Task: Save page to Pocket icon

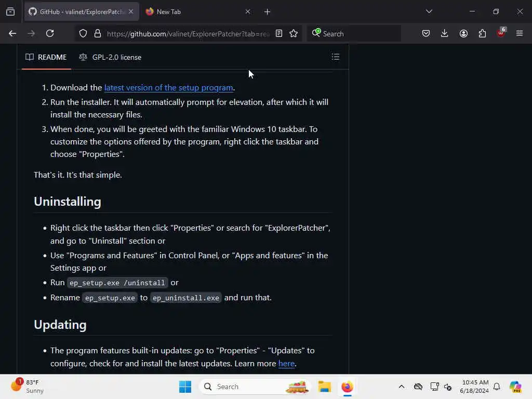Action: coord(426,33)
